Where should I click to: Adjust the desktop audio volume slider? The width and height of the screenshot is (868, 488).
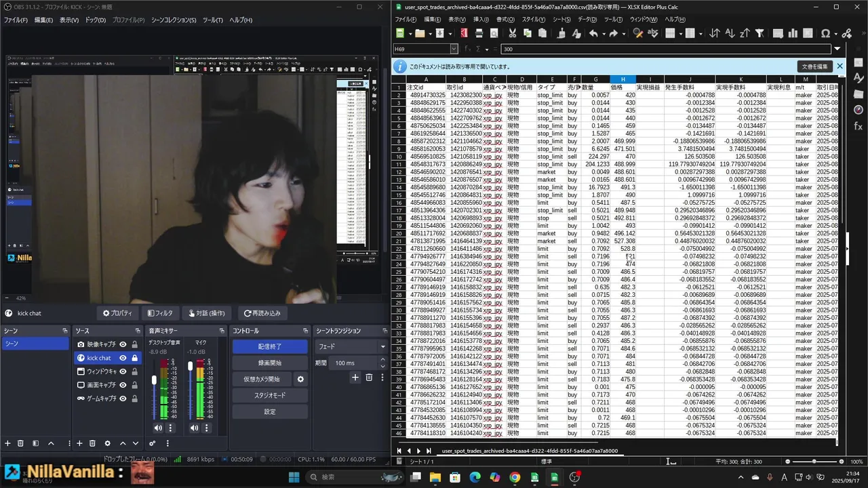[x=154, y=380]
